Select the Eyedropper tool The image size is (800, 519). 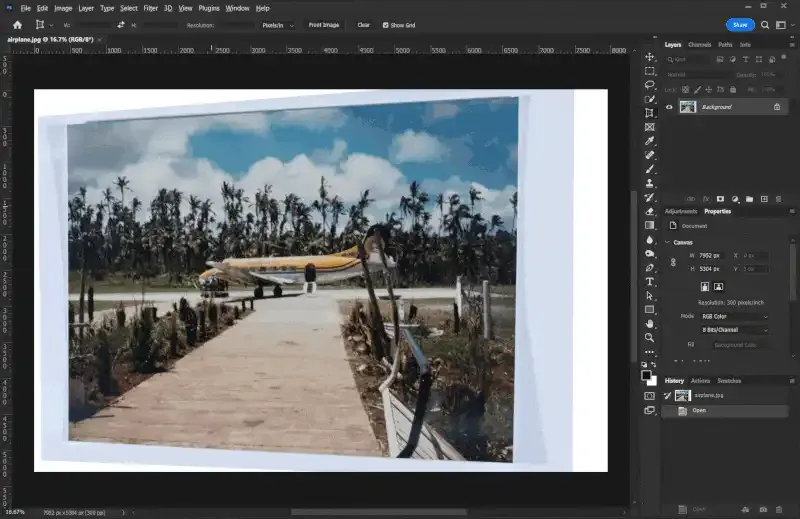click(x=649, y=141)
